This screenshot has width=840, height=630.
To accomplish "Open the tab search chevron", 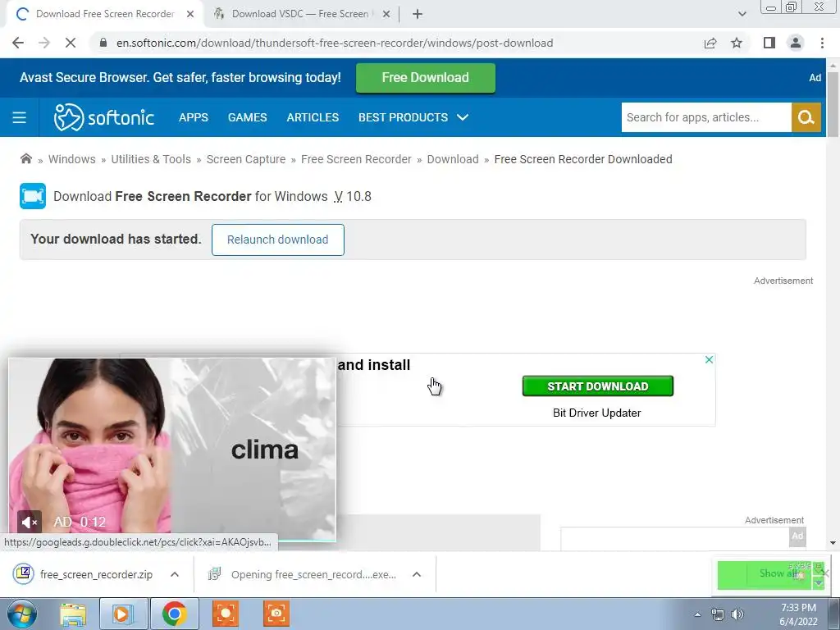I will [742, 14].
